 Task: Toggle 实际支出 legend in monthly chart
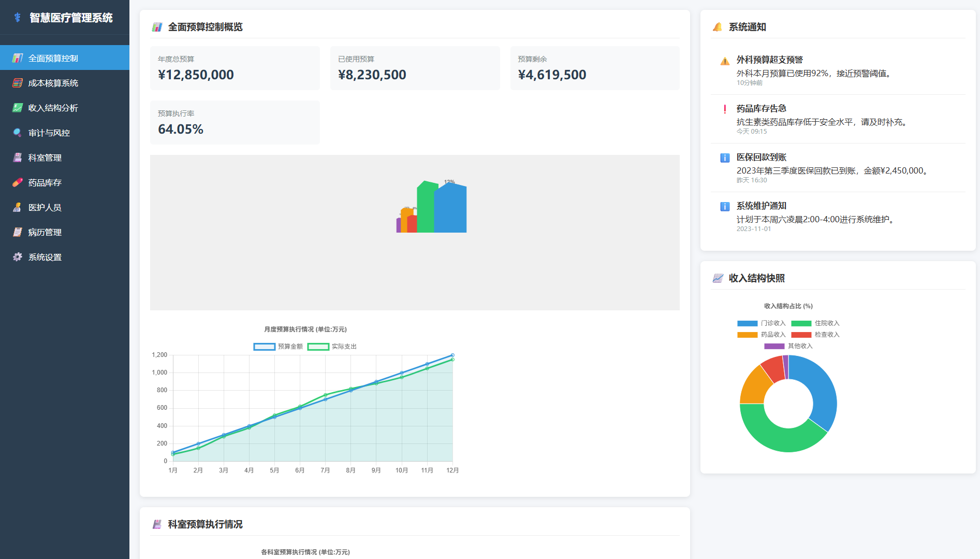[x=332, y=347]
